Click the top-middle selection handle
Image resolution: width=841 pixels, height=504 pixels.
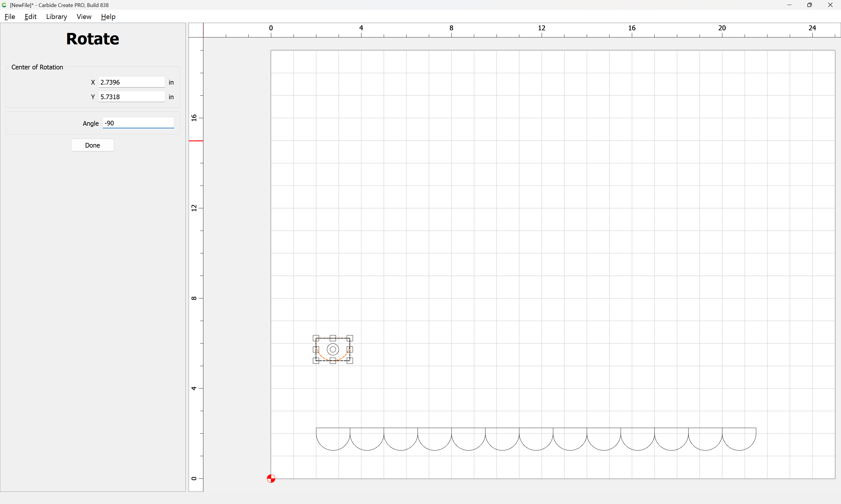[333, 338]
